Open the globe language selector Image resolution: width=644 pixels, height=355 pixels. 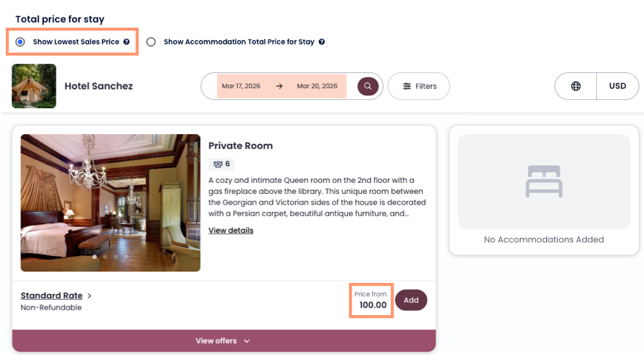pyautogui.click(x=576, y=86)
